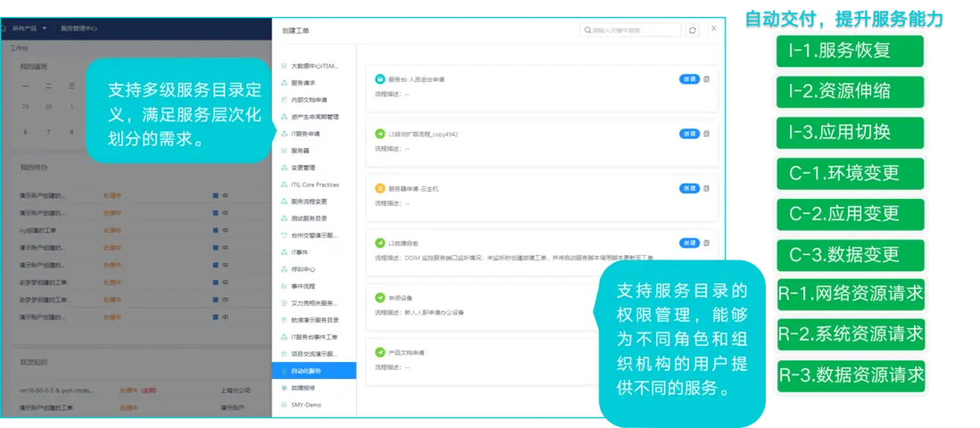Click the R-3.数据资源请求 green label

[851, 375]
